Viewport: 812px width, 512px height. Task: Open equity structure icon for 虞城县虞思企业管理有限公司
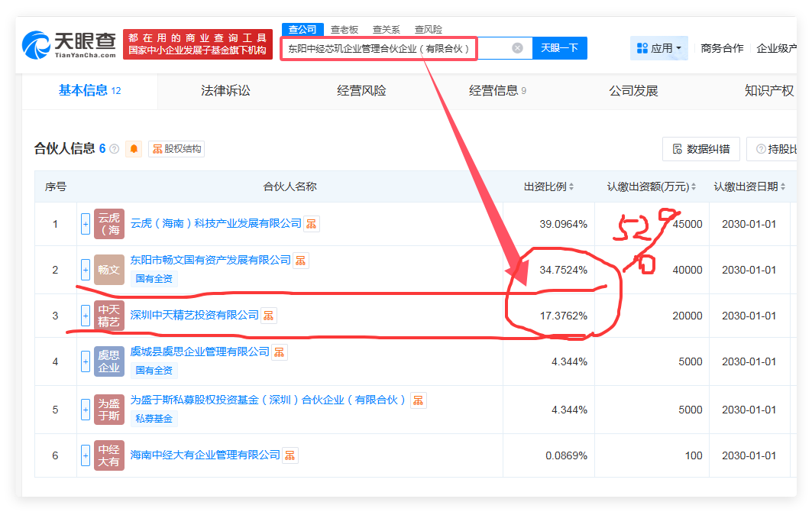(279, 352)
